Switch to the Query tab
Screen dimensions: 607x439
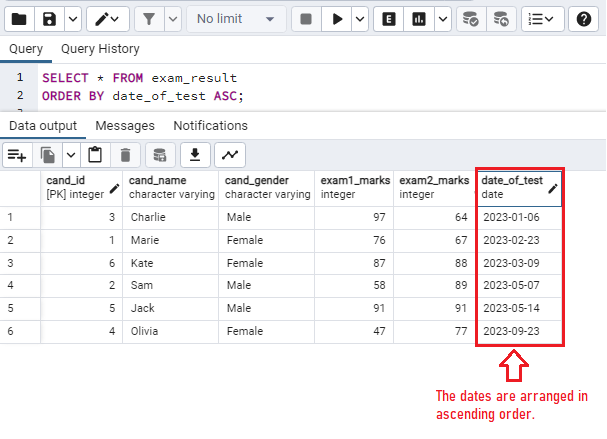click(26, 49)
